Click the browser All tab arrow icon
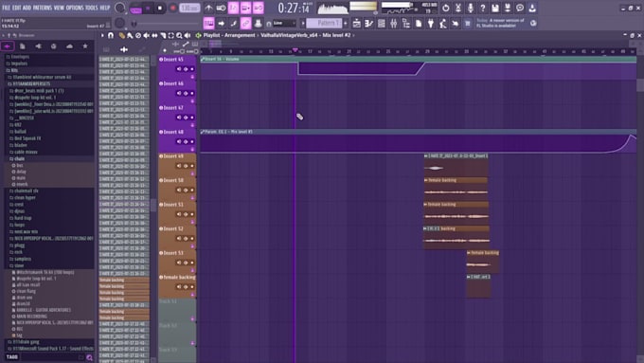The width and height of the screenshot is (644, 363). pyautogui.click(x=7, y=46)
